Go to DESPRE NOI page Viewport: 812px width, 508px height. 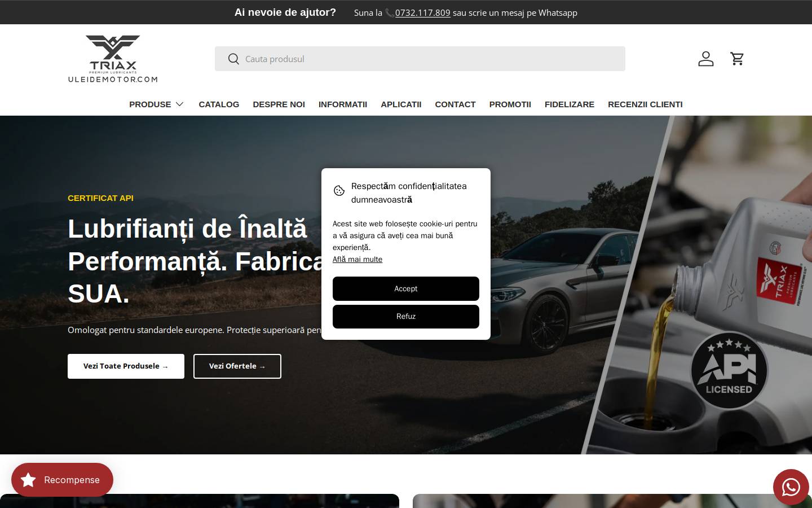point(279,104)
